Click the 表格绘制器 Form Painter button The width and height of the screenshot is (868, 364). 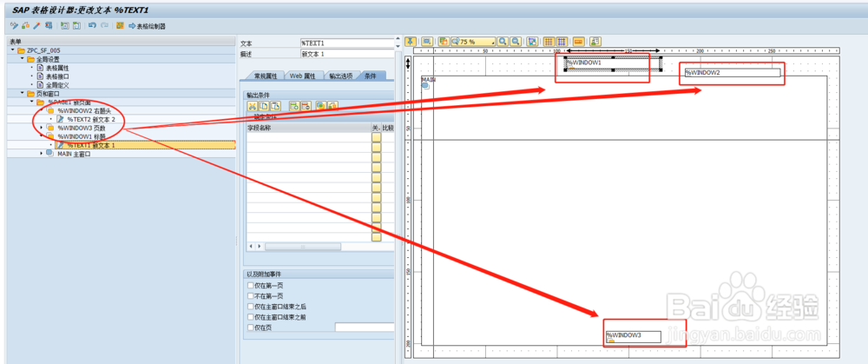pos(147,26)
